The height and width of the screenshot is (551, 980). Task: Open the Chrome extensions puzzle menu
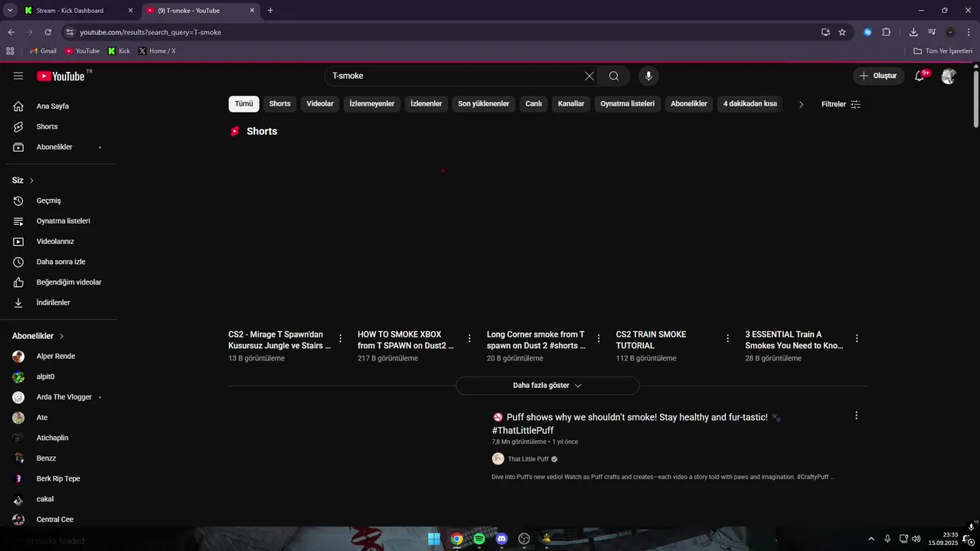pos(887,32)
